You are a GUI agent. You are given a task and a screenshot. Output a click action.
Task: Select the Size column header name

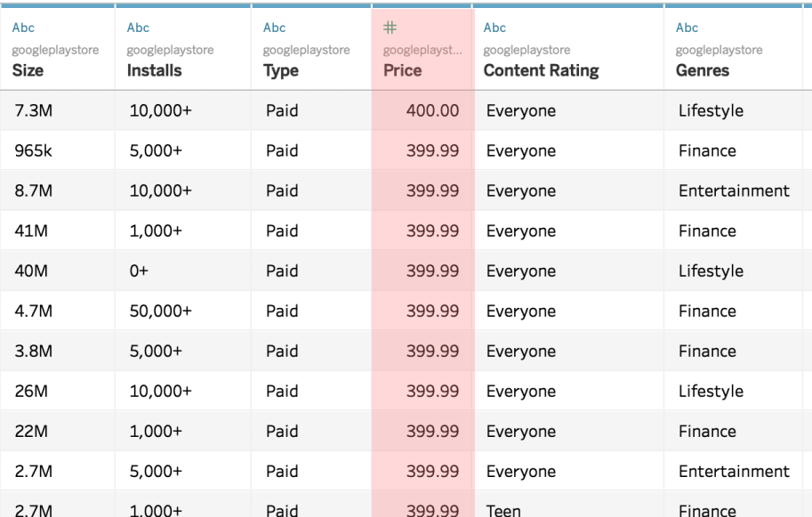[x=28, y=70]
